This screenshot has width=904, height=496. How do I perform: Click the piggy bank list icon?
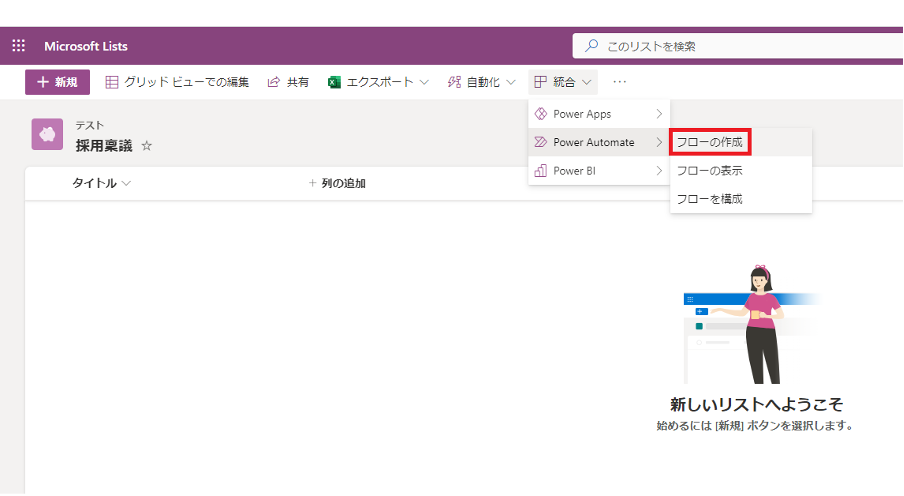point(47,134)
